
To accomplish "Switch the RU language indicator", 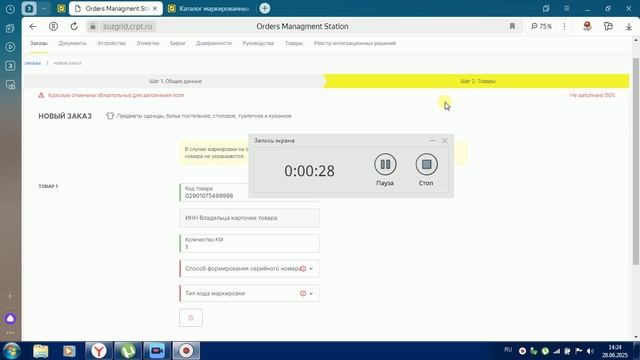I will pyautogui.click(x=508, y=350).
